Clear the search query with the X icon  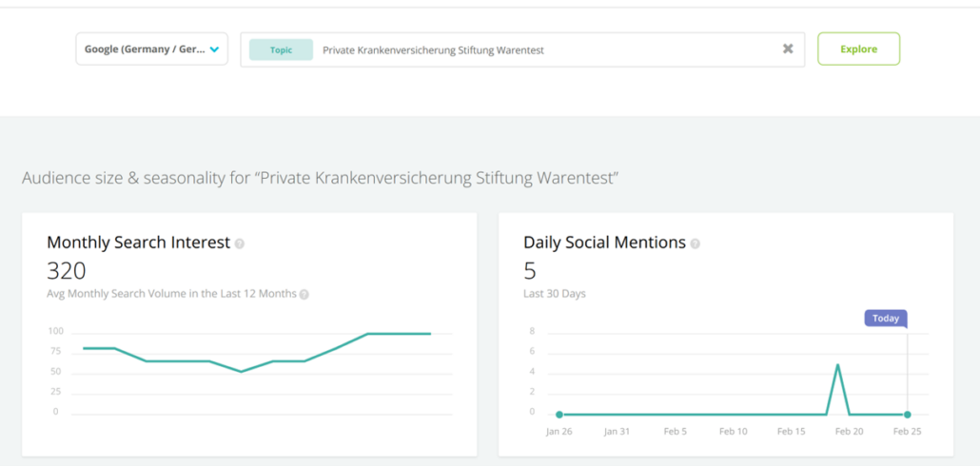[x=788, y=49]
